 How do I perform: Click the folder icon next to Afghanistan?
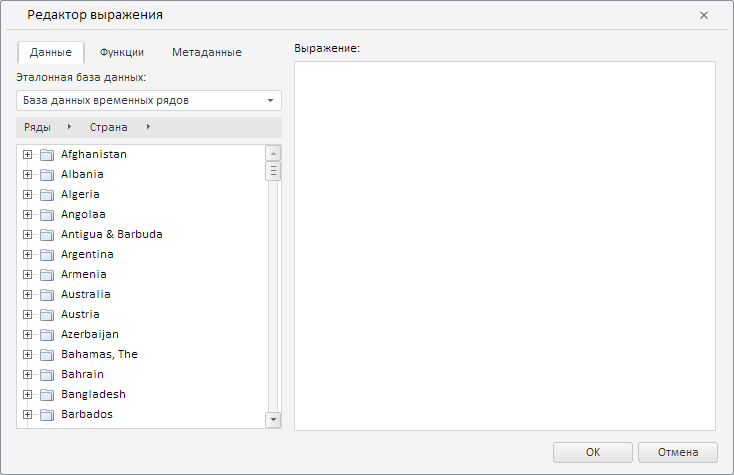point(46,155)
